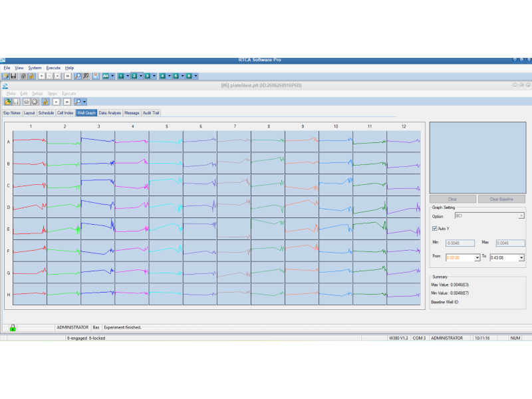Screen dimensions: 532x399
Task: Click the orange unlock padlock in main toolbar
Action: coord(31,76)
